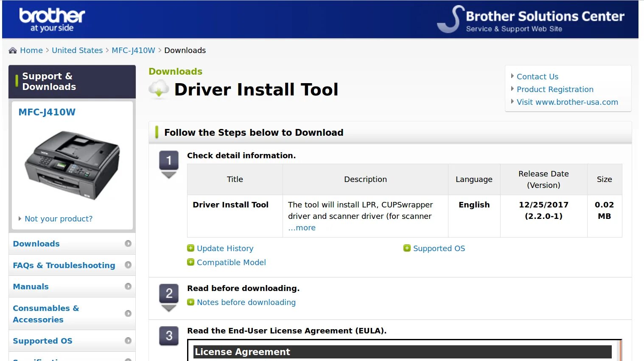The height and width of the screenshot is (361, 644).
Task: Click the 0.02 MB size cell
Action: (605, 216)
